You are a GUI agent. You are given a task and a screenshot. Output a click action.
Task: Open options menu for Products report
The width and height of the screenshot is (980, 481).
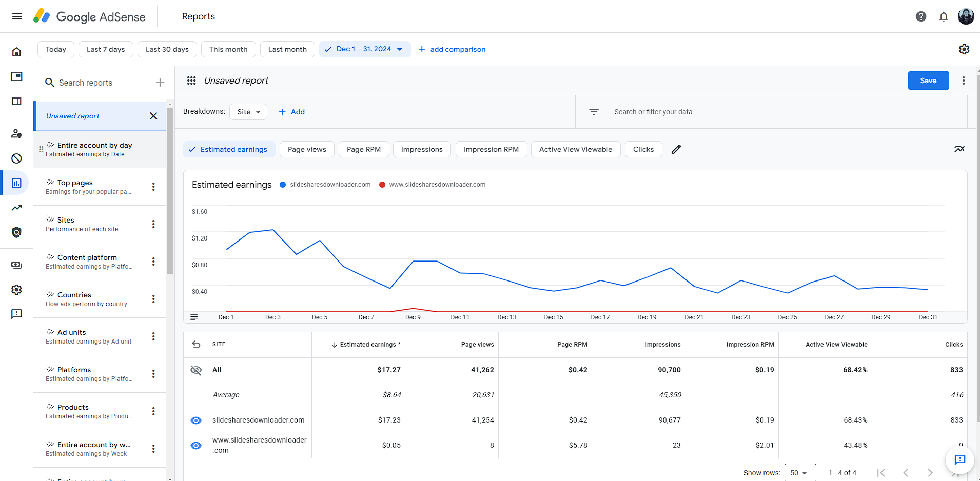(x=153, y=411)
